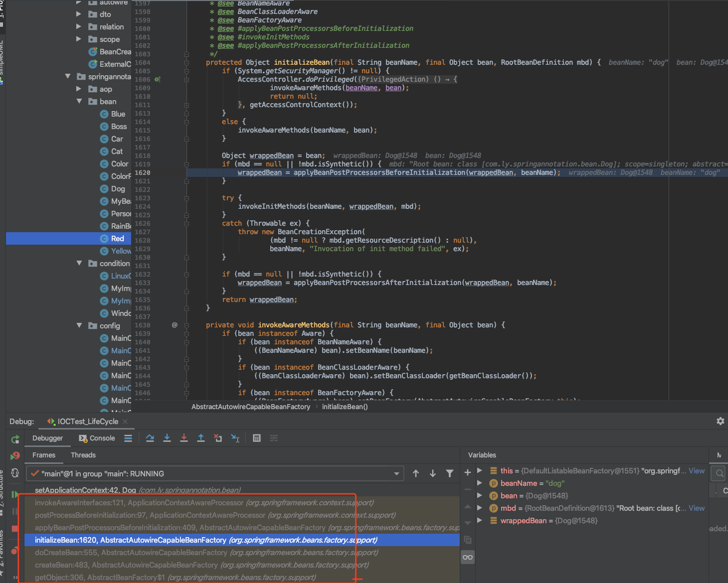Expand the scope folder in project tree
This screenshot has height=583, width=728.
(79, 39)
